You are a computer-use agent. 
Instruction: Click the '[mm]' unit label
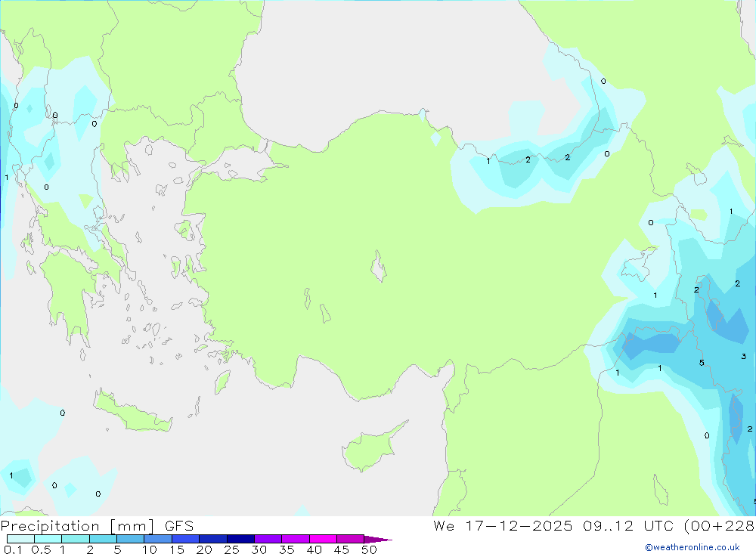132,526
